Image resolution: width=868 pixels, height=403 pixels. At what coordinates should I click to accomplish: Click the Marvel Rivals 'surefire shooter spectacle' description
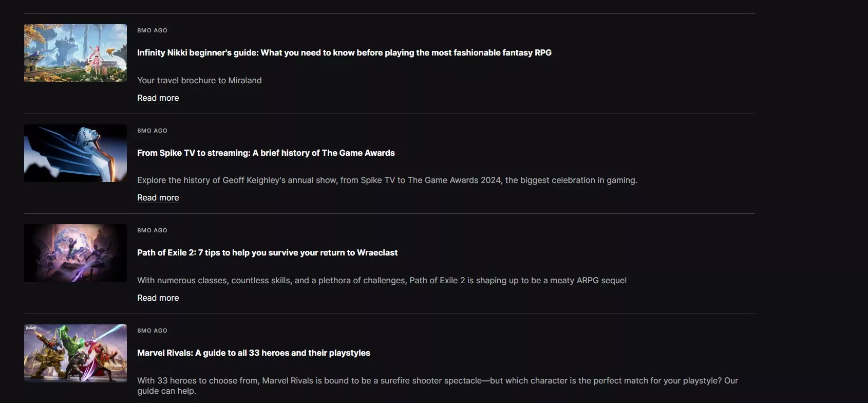tap(437, 381)
